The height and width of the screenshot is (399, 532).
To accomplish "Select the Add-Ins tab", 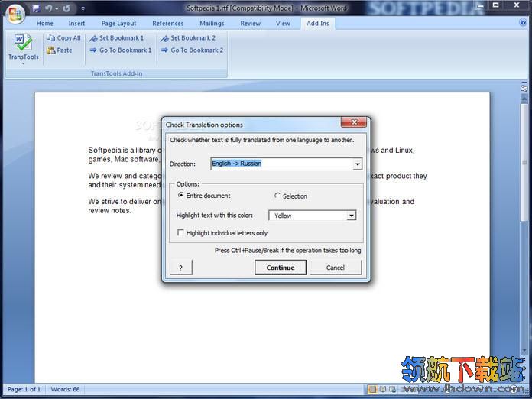I will pyautogui.click(x=317, y=24).
